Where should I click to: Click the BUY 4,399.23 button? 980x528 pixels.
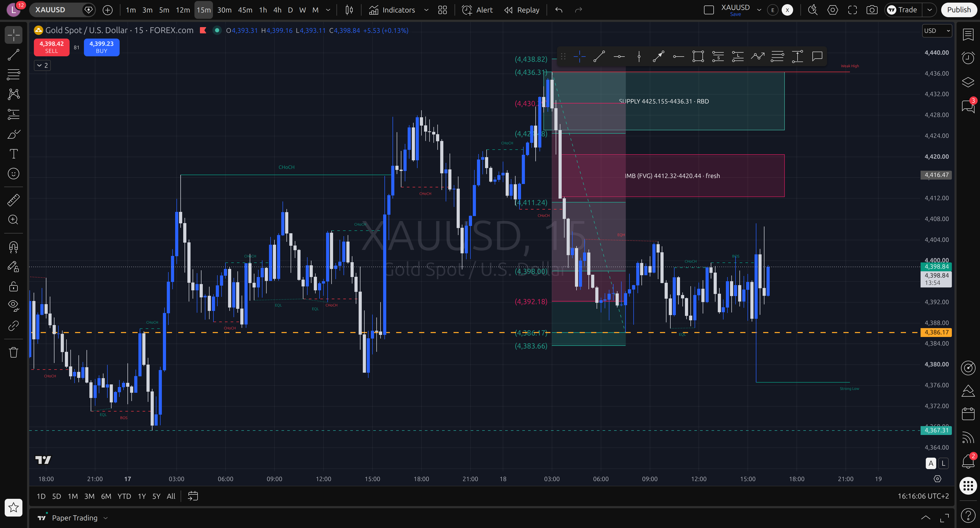(x=101, y=47)
